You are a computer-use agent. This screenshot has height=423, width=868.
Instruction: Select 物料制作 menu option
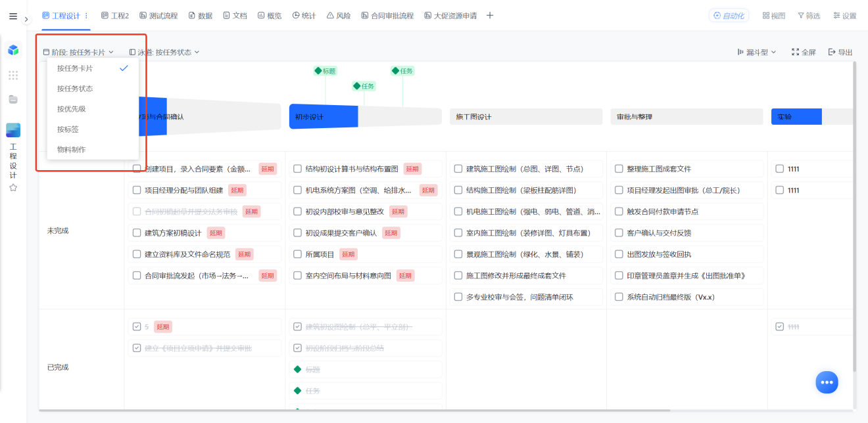[x=93, y=149]
